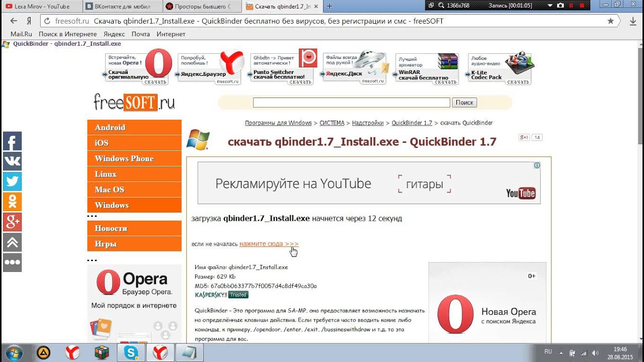Open the downloads arrow icon
This screenshot has width=644, height=362.
pyautogui.click(x=633, y=21)
